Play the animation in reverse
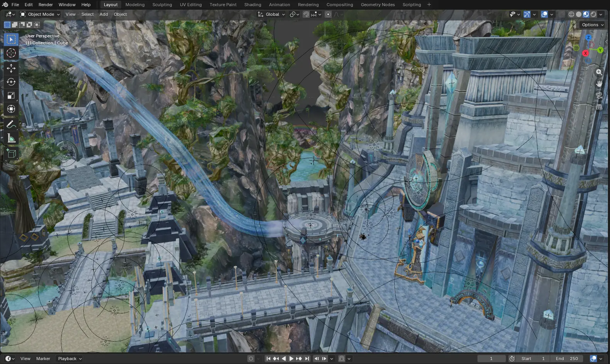The image size is (610, 364). click(284, 359)
